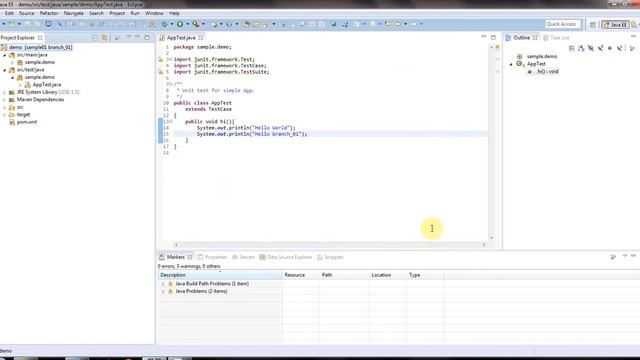Maximize the AppTest.java editor area
Image resolution: width=640 pixels, height=360 pixels.
[x=493, y=37]
